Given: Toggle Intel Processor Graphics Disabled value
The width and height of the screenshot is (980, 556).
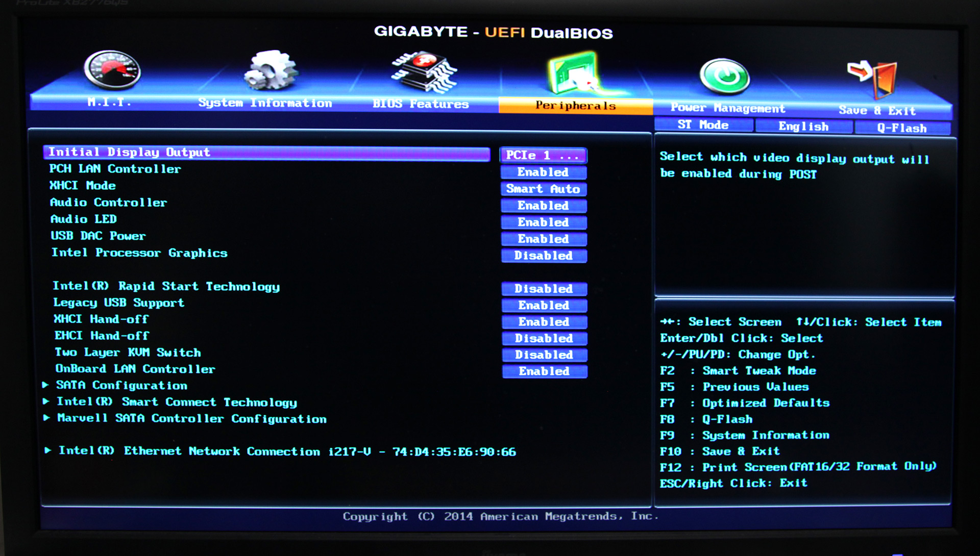Looking at the screenshot, I should tap(544, 256).
